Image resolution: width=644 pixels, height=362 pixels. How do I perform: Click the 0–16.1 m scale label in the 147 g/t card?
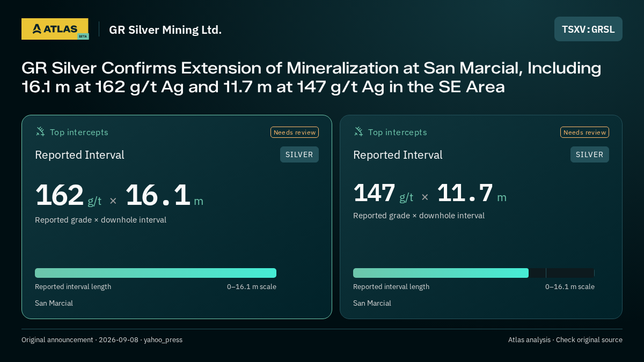[570, 287]
